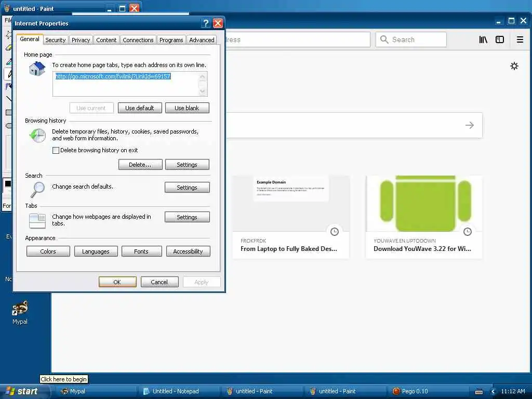Image resolution: width=532 pixels, height=399 pixels.
Task: Open the Content tab
Action: click(x=106, y=40)
